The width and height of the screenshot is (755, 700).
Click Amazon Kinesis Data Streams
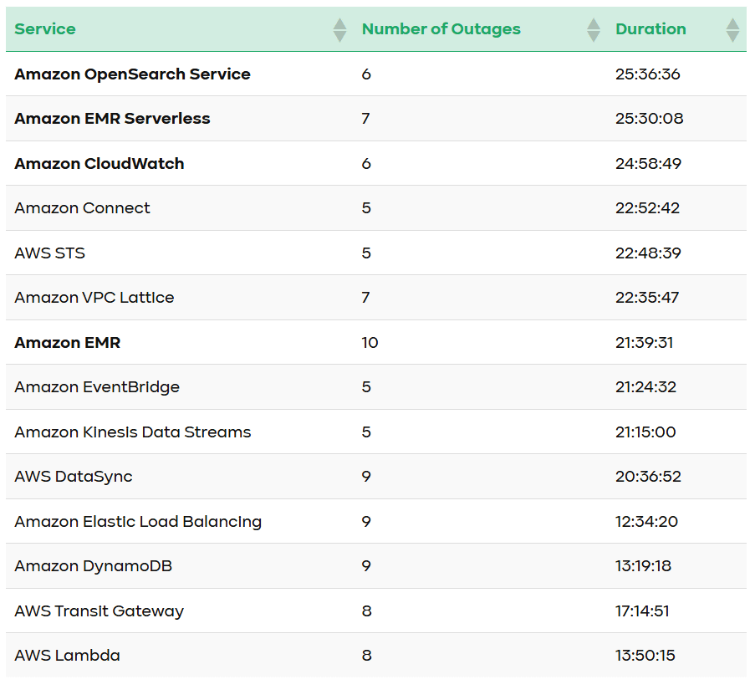(x=132, y=432)
